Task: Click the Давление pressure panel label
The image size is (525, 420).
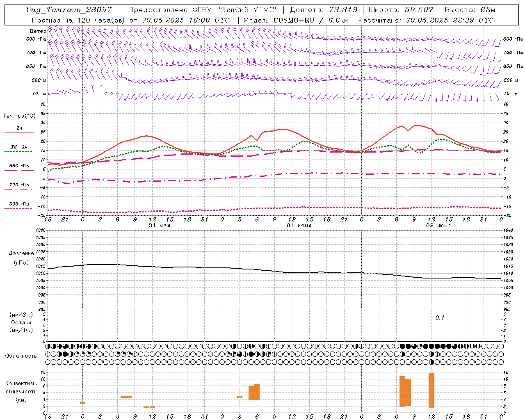Action: [21, 253]
